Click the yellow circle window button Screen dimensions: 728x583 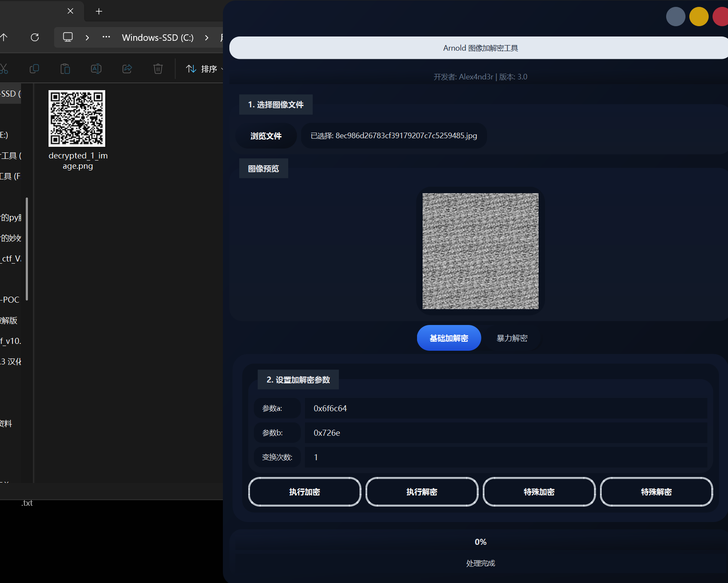pos(699,17)
